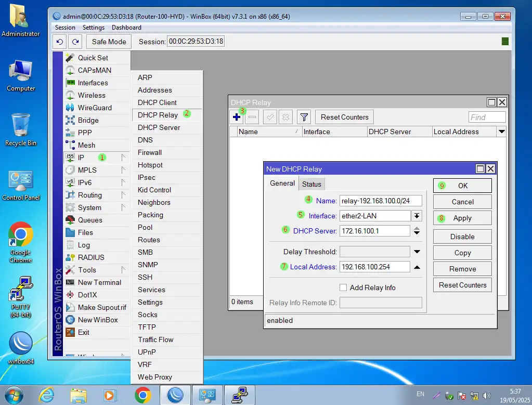Click the undo arrow in WinBox toolbar
The image size is (532, 405).
[x=60, y=42]
